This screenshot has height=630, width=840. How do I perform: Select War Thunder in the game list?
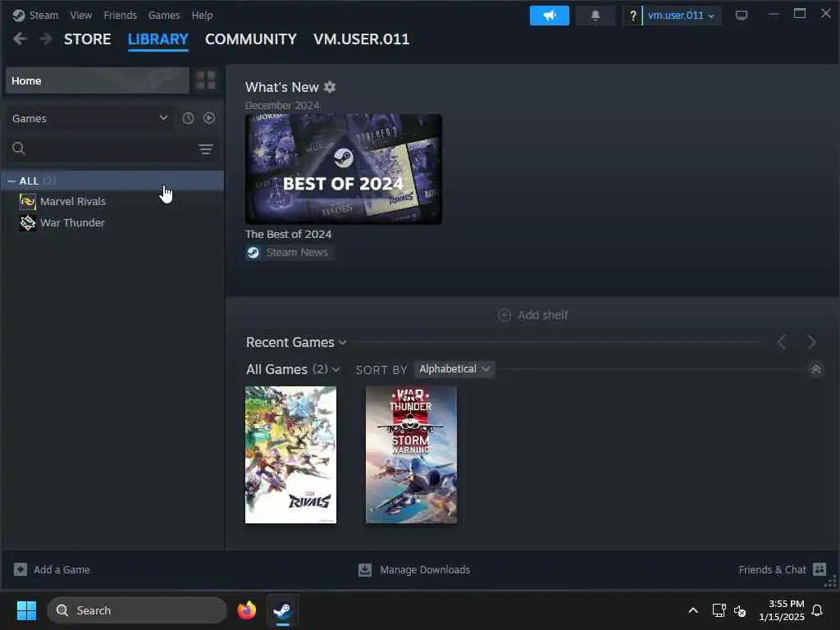(72, 223)
